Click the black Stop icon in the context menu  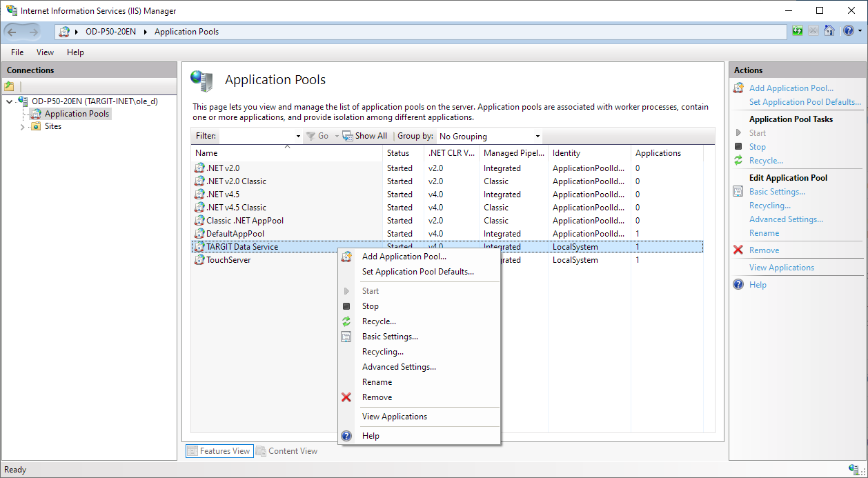346,306
